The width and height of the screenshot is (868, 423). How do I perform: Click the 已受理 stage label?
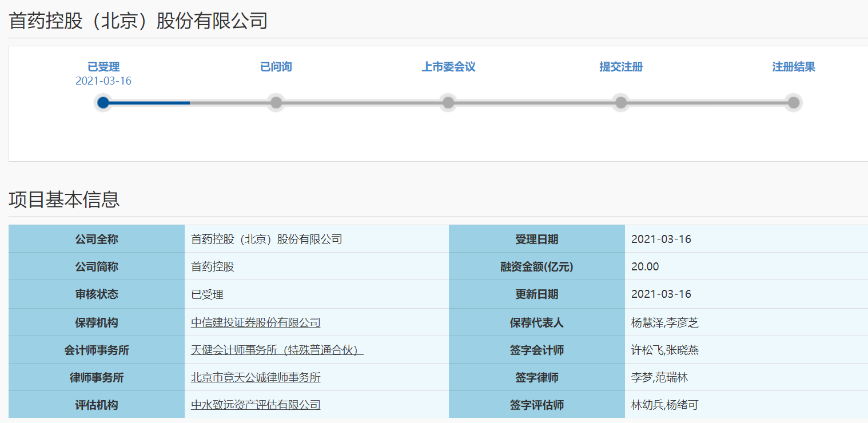103,67
